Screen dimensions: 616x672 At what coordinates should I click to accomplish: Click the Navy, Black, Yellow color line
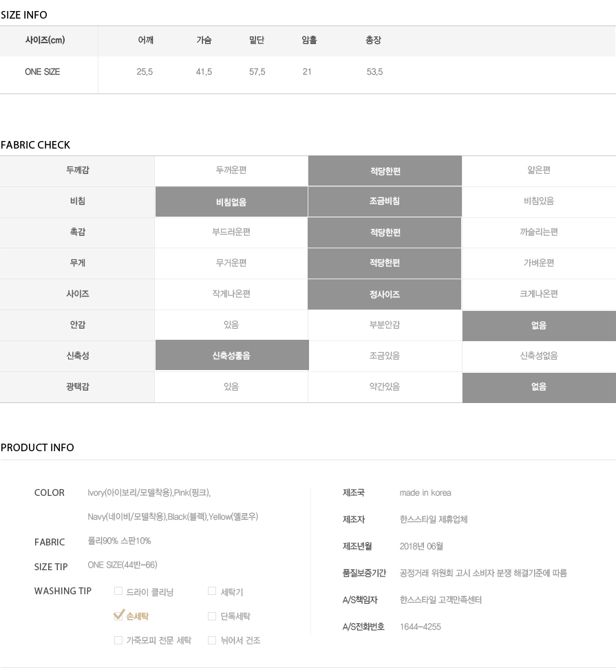(x=173, y=517)
